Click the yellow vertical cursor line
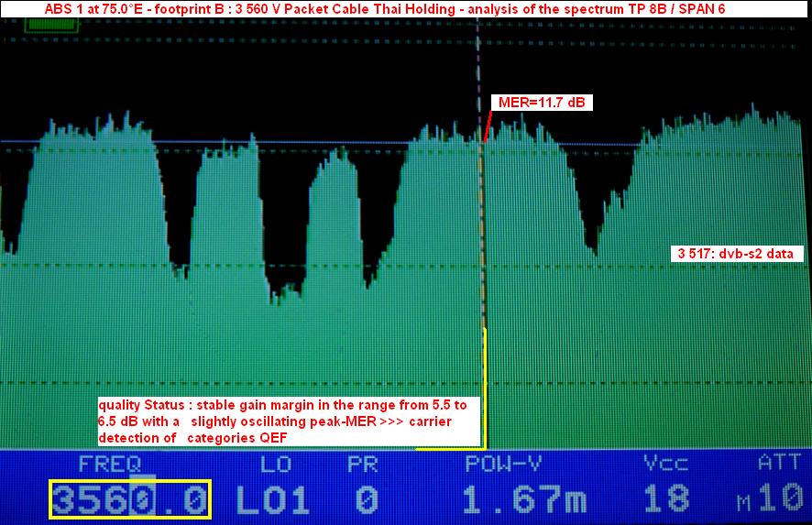 pos(485,385)
